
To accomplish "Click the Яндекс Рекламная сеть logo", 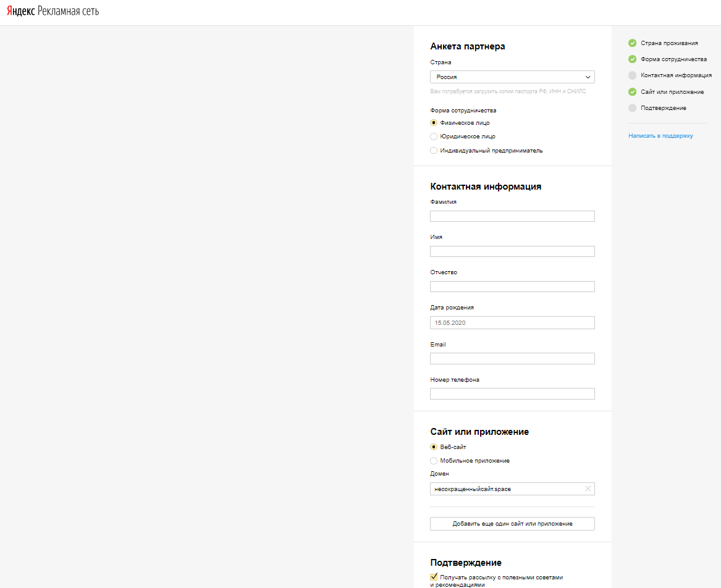I will click(53, 12).
